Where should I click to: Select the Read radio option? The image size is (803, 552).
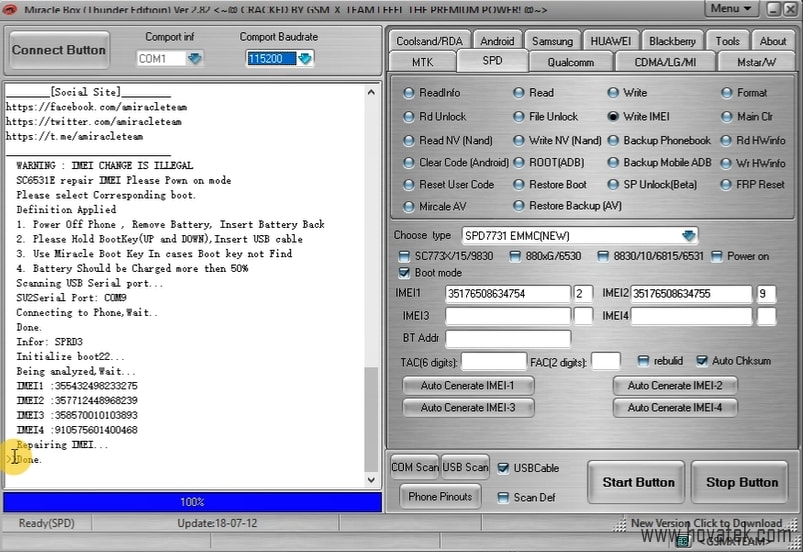(x=519, y=93)
